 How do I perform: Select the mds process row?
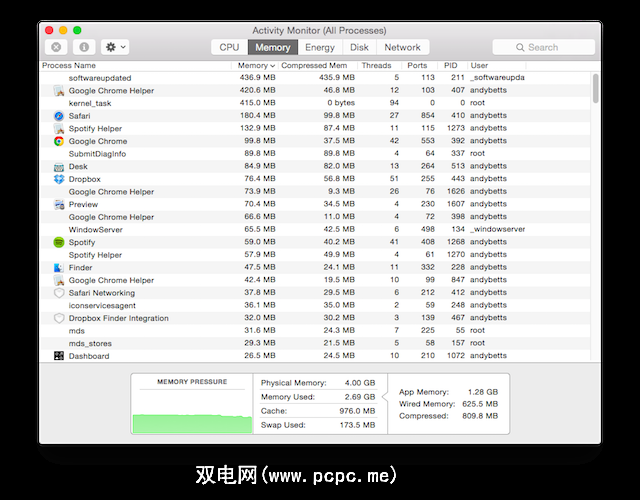(x=315, y=331)
